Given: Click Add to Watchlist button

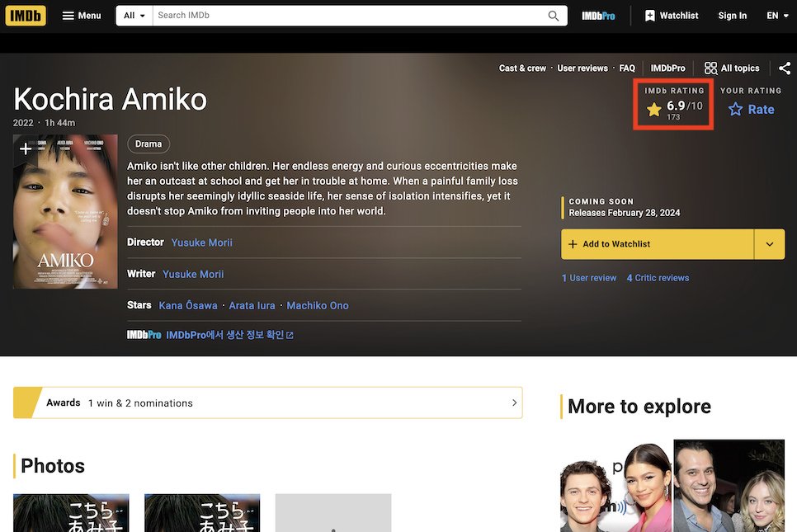Looking at the screenshot, I should coord(658,244).
